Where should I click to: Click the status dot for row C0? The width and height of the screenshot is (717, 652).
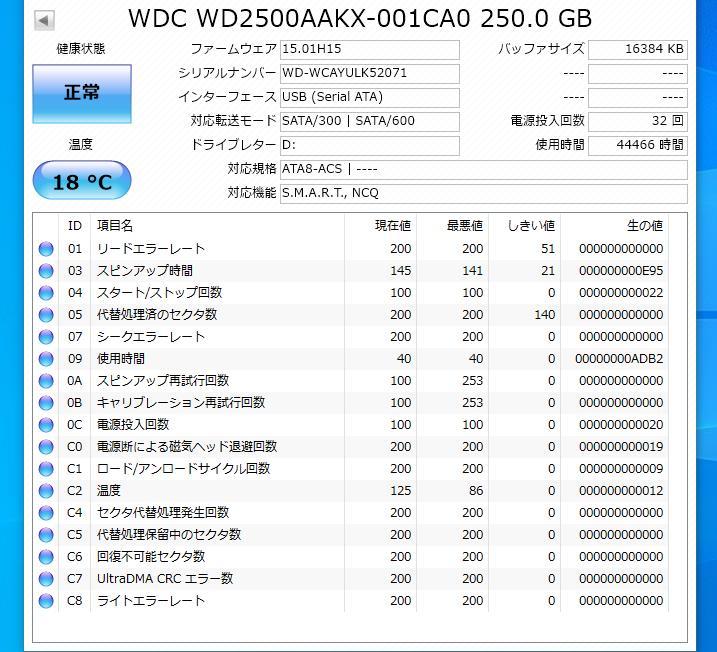(46, 447)
